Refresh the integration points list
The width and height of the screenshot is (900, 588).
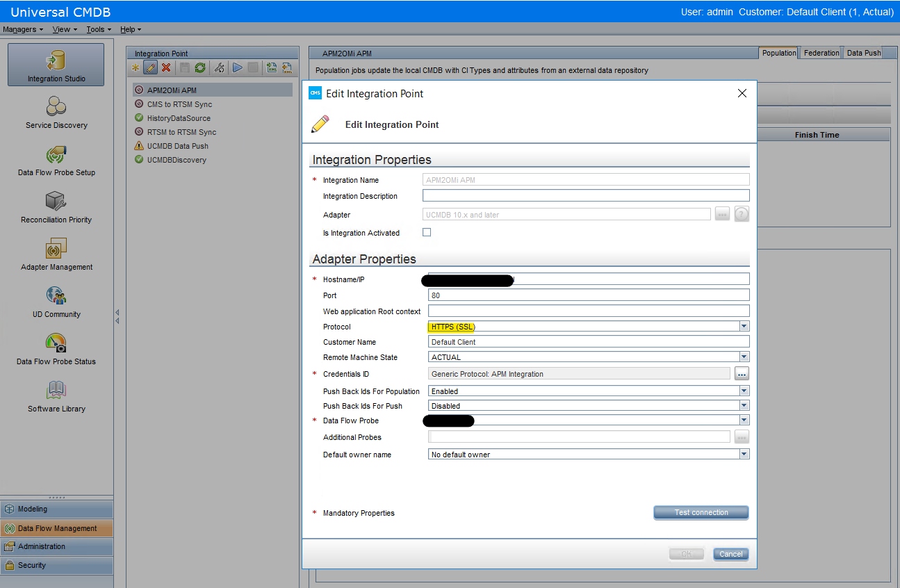click(200, 67)
